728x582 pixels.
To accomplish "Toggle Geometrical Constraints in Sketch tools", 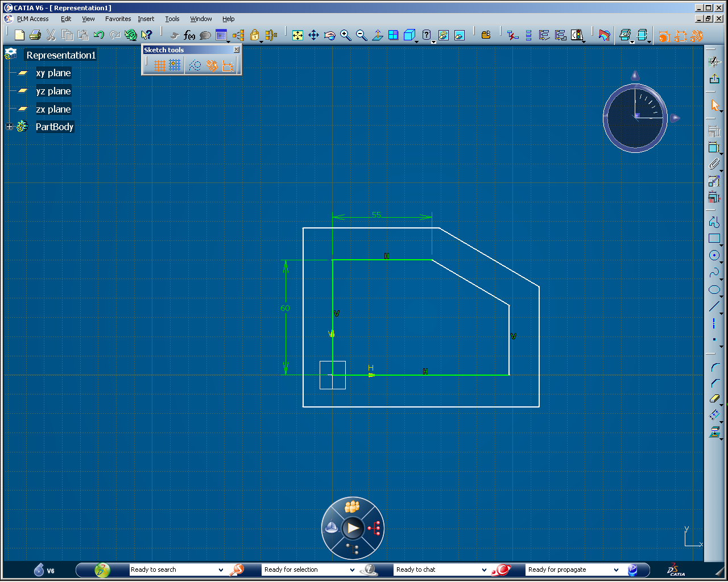I will [x=212, y=66].
